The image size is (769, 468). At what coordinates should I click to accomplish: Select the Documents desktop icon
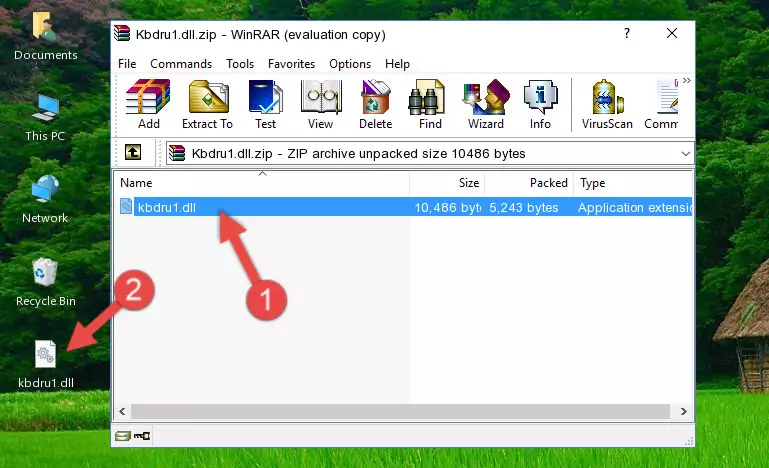[x=45, y=36]
